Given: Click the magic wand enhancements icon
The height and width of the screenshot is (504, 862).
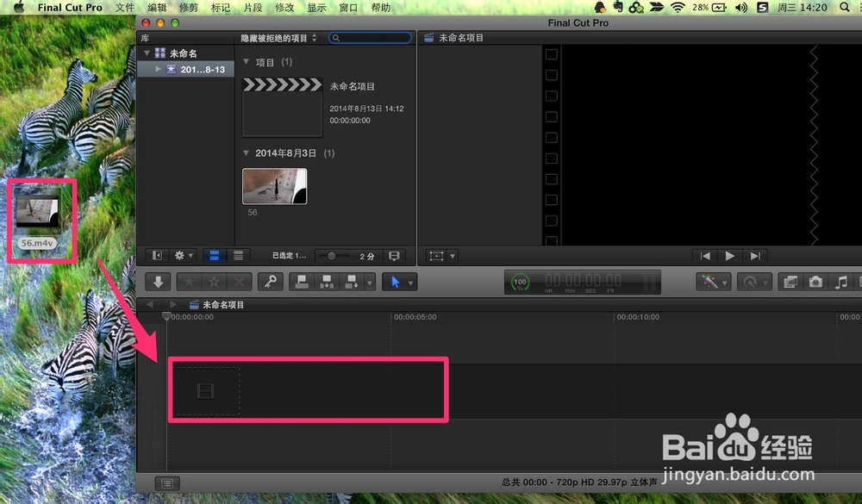Looking at the screenshot, I should coord(709,282).
